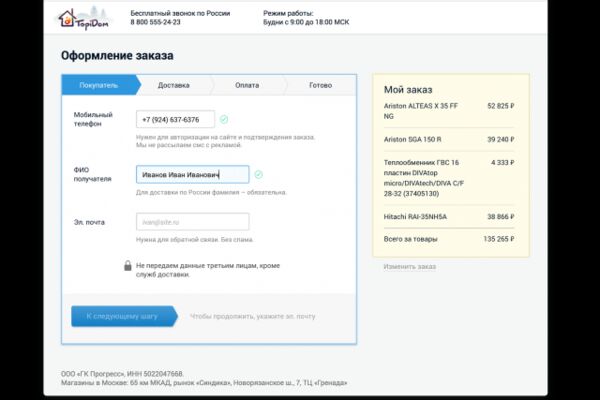This screenshot has width=600, height=400.
Task: Click the 52 825 ₽ price
Action: pos(501,106)
